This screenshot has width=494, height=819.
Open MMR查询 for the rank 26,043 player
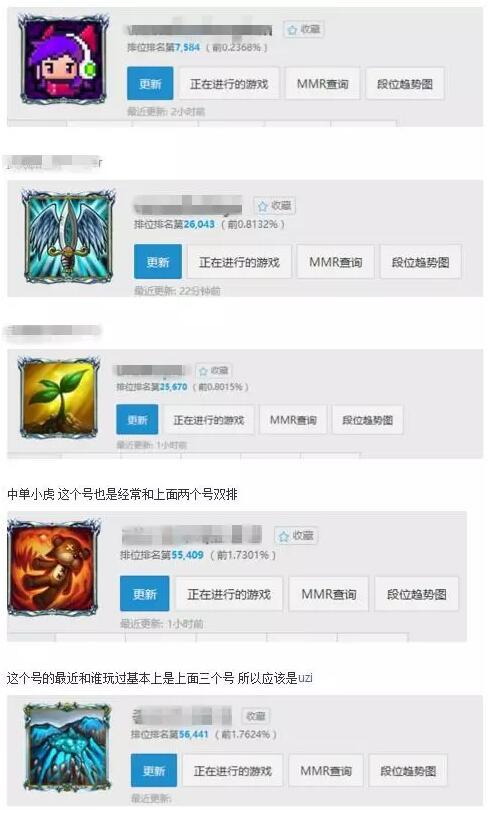(335, 262)
